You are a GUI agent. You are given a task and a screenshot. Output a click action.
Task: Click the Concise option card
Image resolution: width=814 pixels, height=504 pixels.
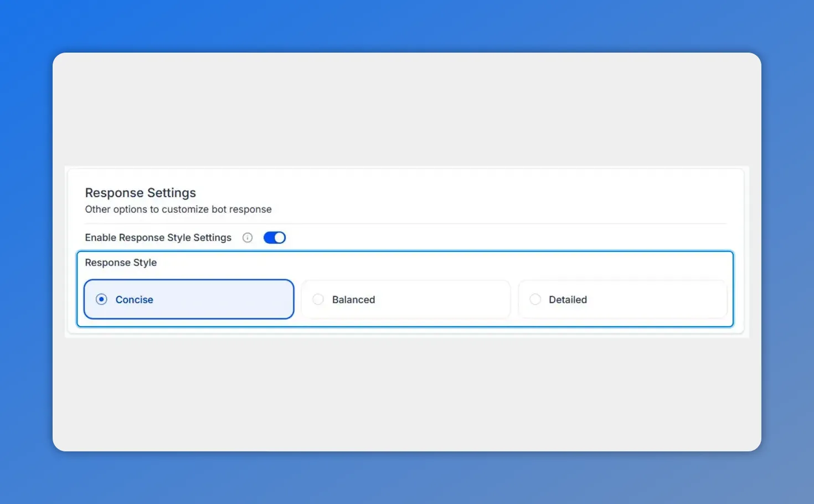(x=188, y=299)
